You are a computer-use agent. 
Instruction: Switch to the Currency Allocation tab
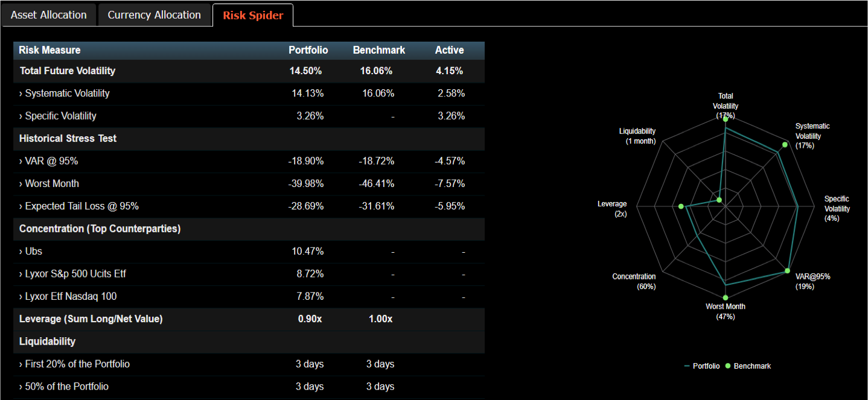tap(154, 15)
